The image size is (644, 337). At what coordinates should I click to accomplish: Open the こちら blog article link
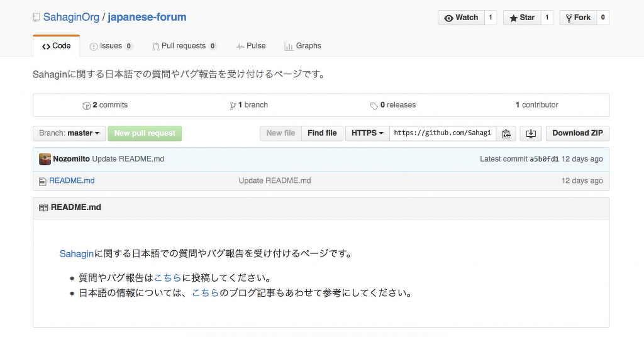click(206, 293)
